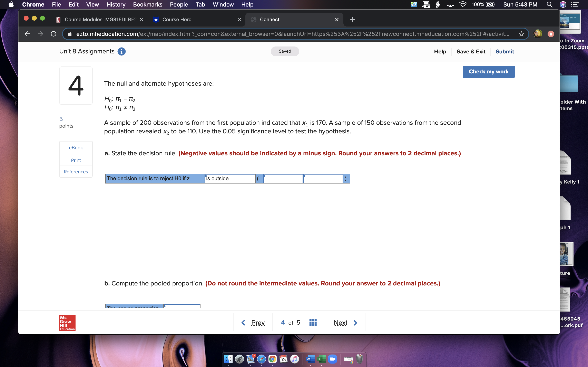Screen dimensions: 588x367
Task: Switch to the Course Hero tab
Action: [x=177, y=20]
